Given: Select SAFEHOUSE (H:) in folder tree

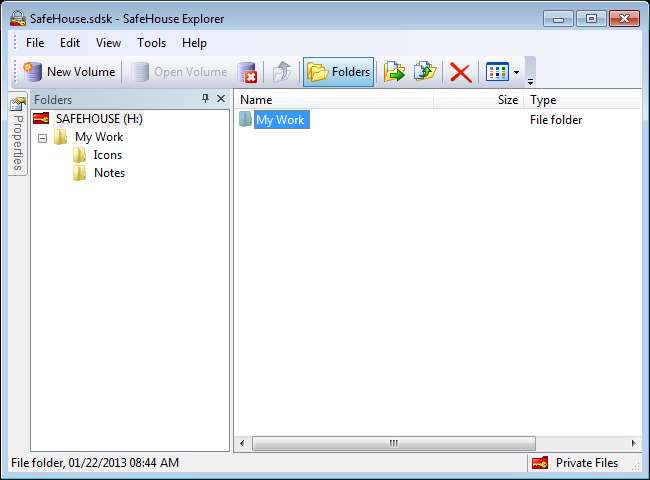Looking at the screenshot, I should click(x=99, y=119).
